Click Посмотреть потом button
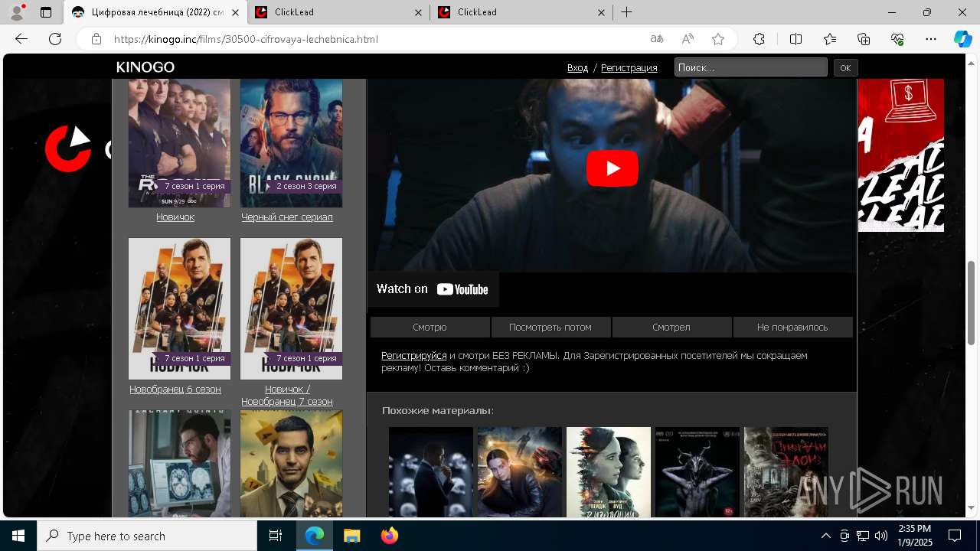 pyautogui.click(x=550, y=327)
